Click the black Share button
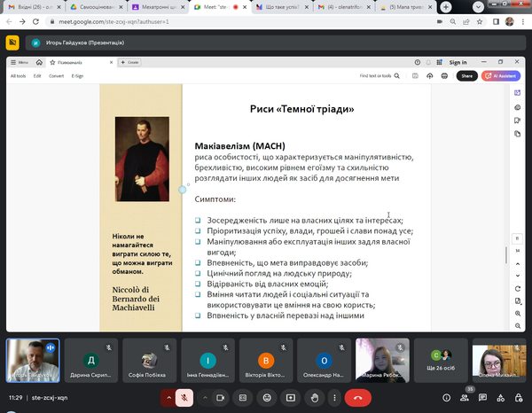The image size is (532, 413). (466, 76)
